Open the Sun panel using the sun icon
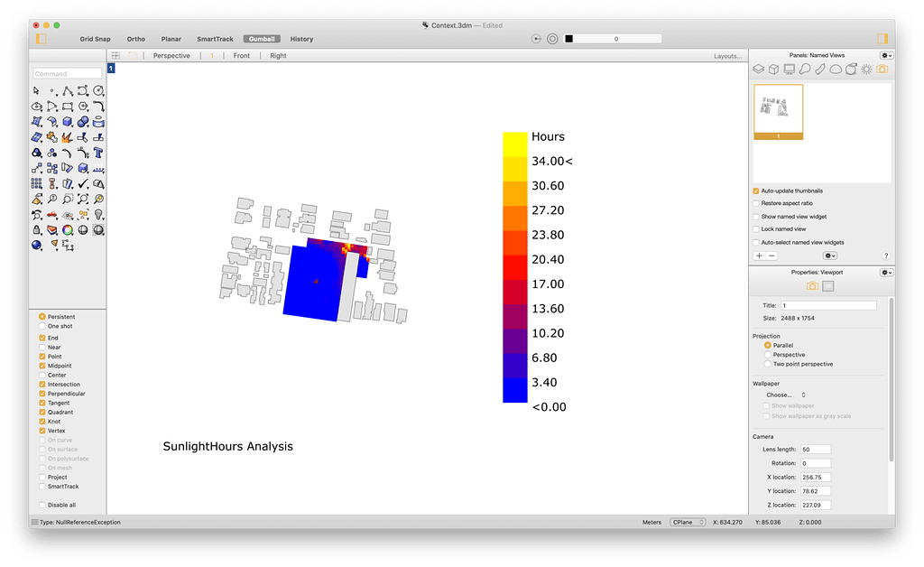Image resolution: width=924 pixels, height=567 pixels. 866,70
